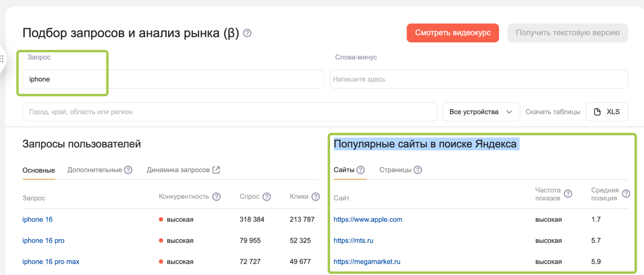This screenshot has height=275, width=644.
Task: Open help icon for Конкурентность column
Action: 216,197
